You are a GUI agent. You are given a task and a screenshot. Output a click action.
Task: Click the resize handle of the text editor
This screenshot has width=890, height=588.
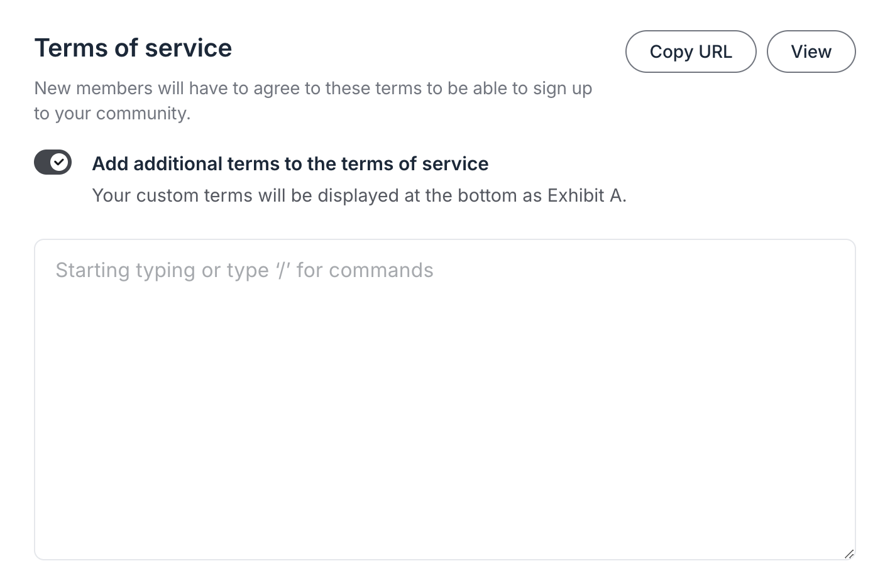click(x=849, y=554)
